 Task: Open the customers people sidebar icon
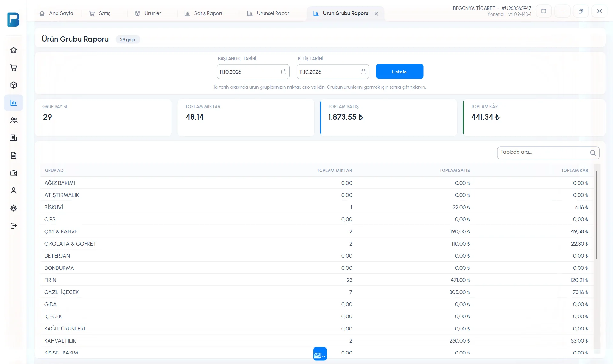click(x=13, y=120)
